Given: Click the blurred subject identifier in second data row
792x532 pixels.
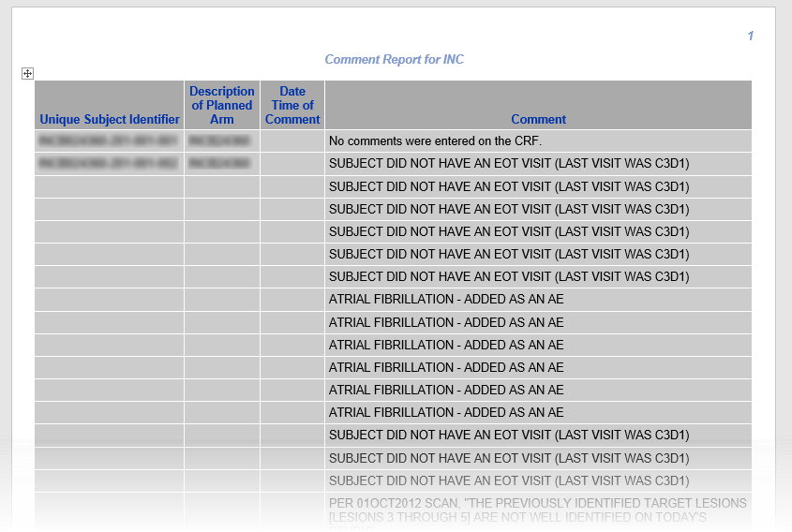Looking at the screenshot, I should coord(109,164).
